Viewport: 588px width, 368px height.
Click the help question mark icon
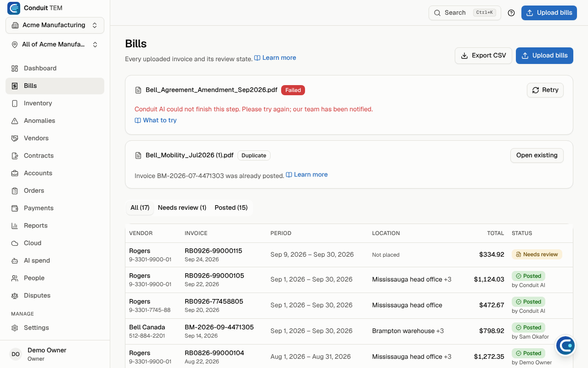pos(511,13)
